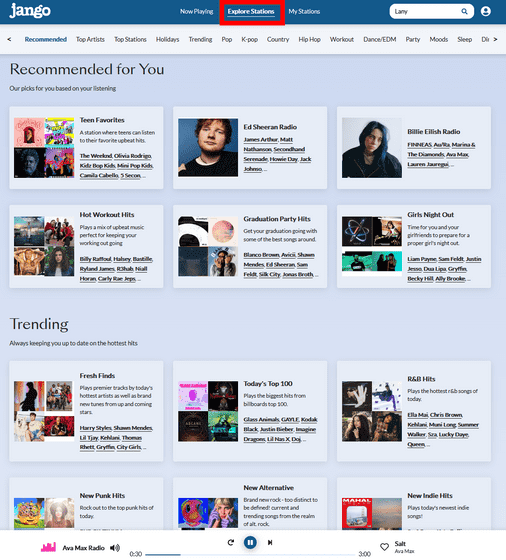506x560 pixels.
Task: Open Today's Top 100 station
Action: pos(268,384)
